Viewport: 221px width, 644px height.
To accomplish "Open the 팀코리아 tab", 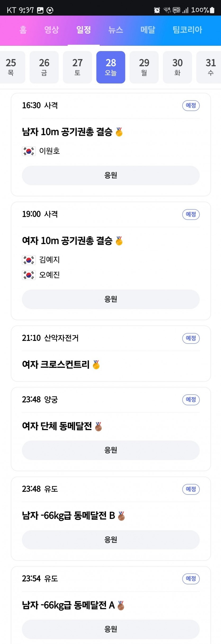I will click(187, 29).
